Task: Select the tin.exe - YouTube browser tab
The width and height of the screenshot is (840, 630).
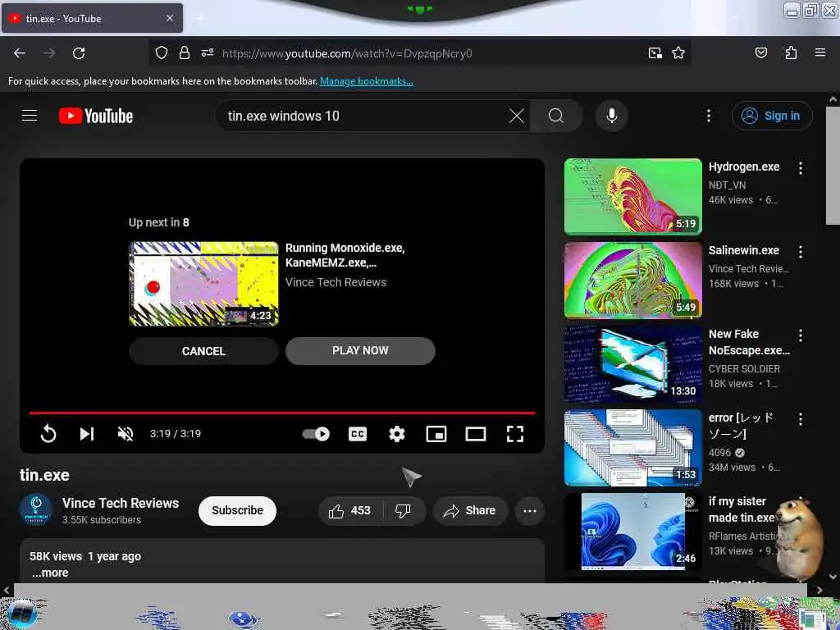Action: click(x=92, y=18)
